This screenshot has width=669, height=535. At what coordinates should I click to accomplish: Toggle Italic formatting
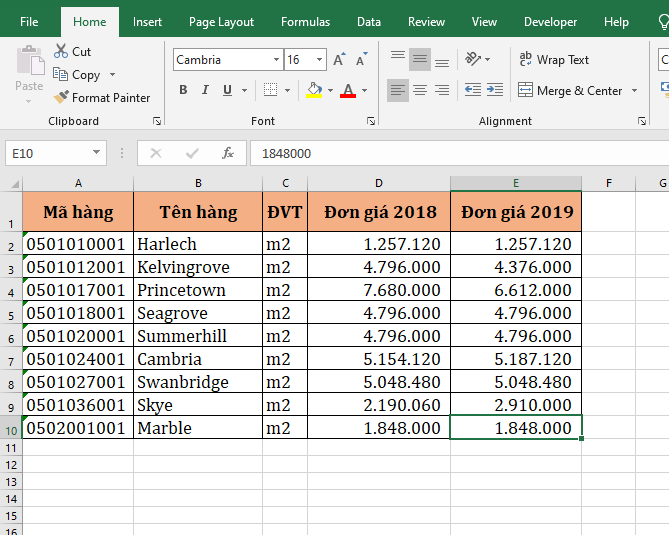[205, 90]
